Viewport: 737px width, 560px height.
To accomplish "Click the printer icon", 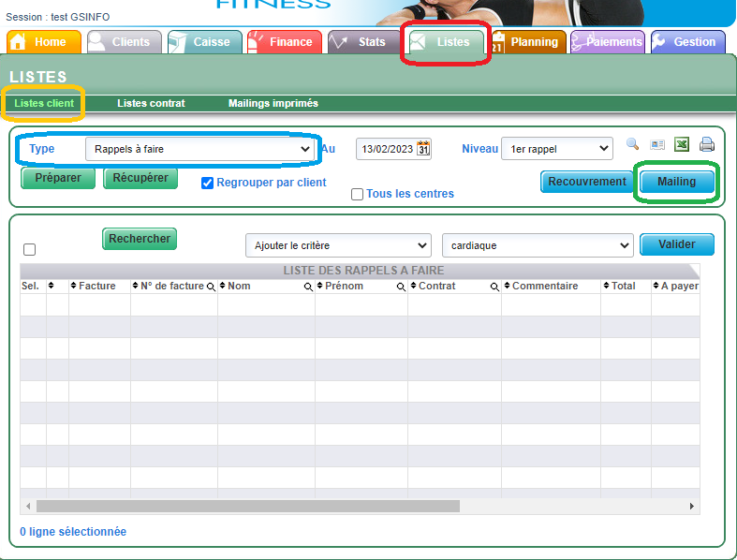I will pyautogui.click(x=707, y=144).
